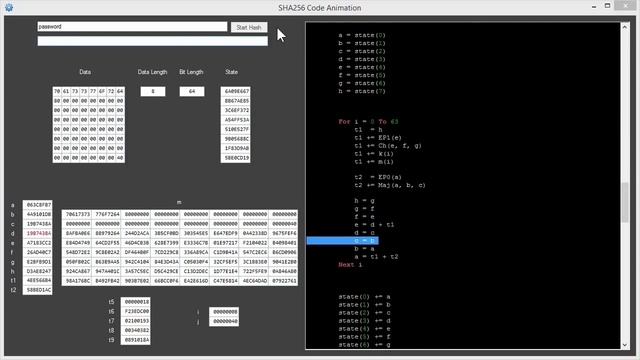This screenshot has width=640, height=360.
Task: Click State value '5BE0CD19'
Action: coord(236,158)
